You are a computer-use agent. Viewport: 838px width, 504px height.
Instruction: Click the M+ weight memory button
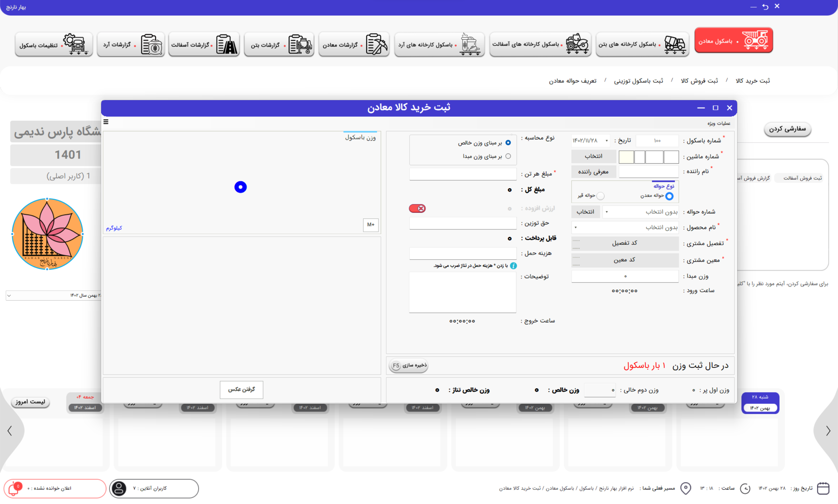[x=371, y=225]
